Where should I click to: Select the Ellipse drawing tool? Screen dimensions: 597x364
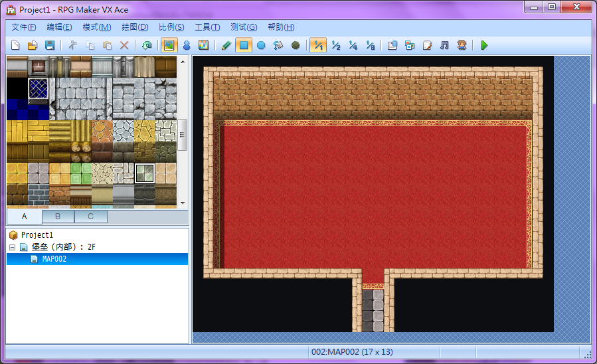(x=261, y=45)
